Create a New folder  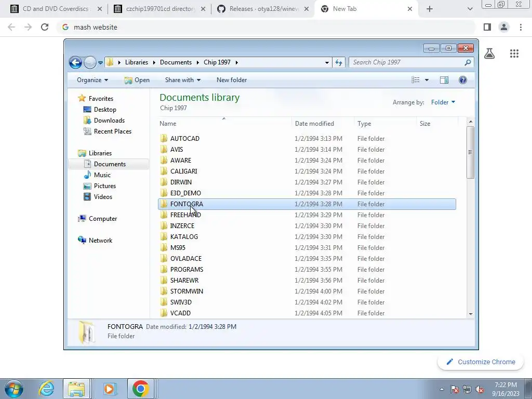point(232,80)
